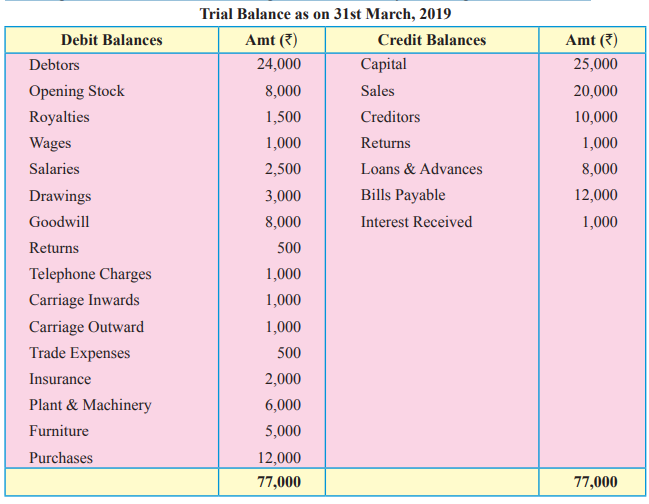Click the Opening Stock entry

pyautogui.click(x=77, y=91)
